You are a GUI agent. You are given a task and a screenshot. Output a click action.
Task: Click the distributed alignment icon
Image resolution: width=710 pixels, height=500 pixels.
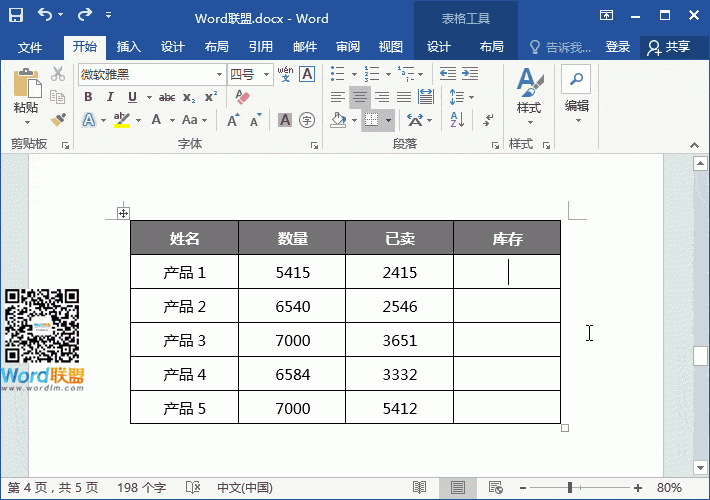pyautogui.click(x=426, y=96)
